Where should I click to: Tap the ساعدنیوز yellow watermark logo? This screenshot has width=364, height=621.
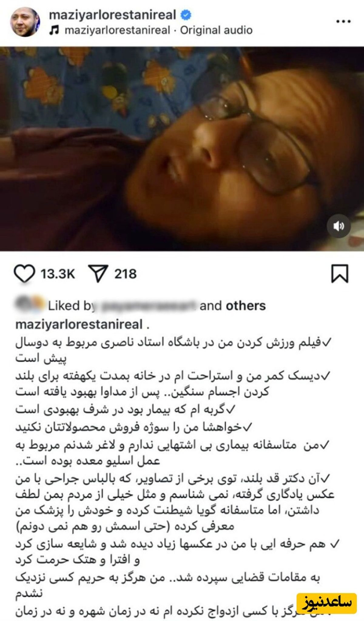327,602
